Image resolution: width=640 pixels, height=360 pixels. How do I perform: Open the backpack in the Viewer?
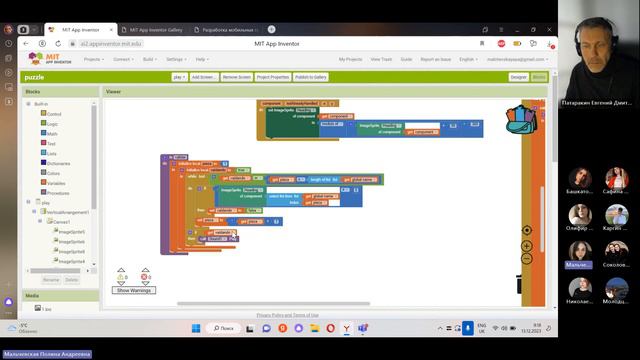(x=521, y=120)
